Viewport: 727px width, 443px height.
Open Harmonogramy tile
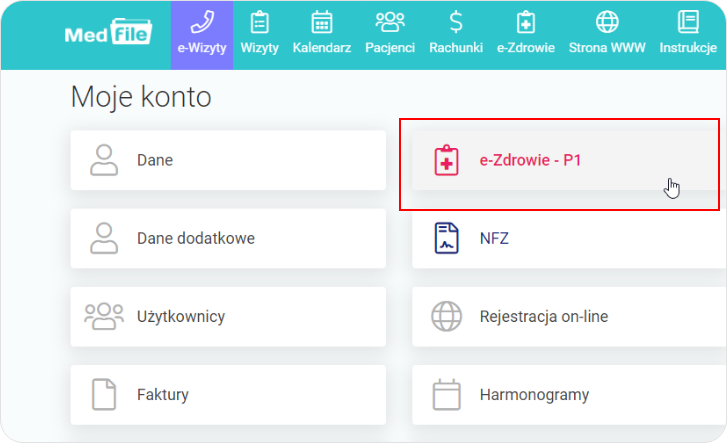pos(565,394)
